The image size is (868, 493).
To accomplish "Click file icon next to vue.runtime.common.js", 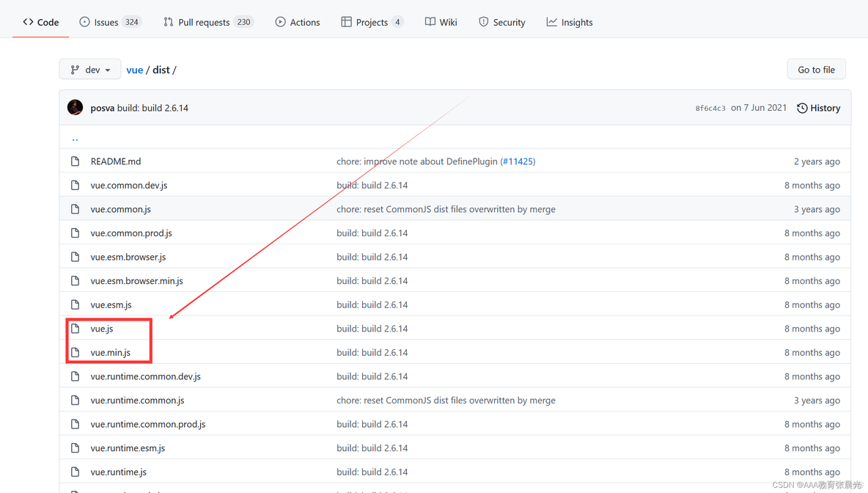I will pyautogui.click(x=76, y=400).
